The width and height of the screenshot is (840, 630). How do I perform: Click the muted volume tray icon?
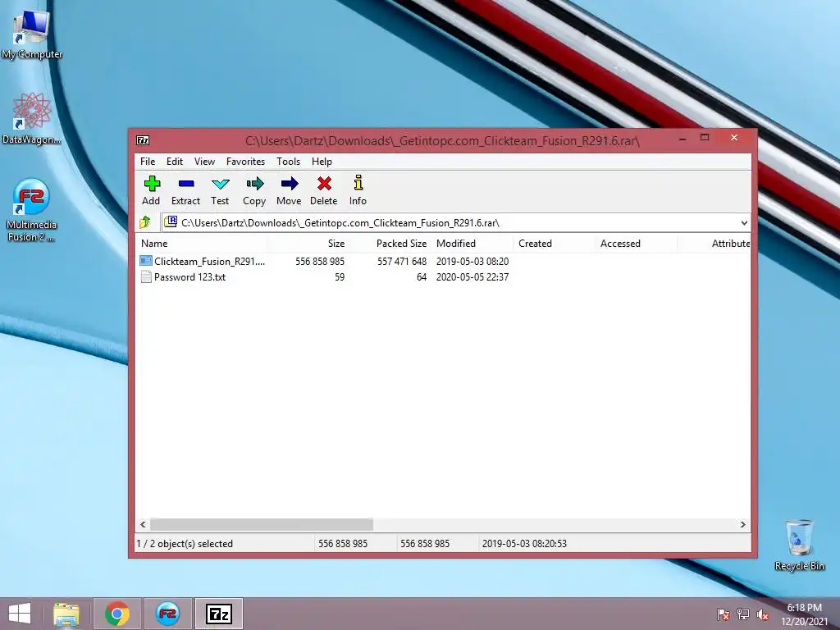tap(763, 614)
